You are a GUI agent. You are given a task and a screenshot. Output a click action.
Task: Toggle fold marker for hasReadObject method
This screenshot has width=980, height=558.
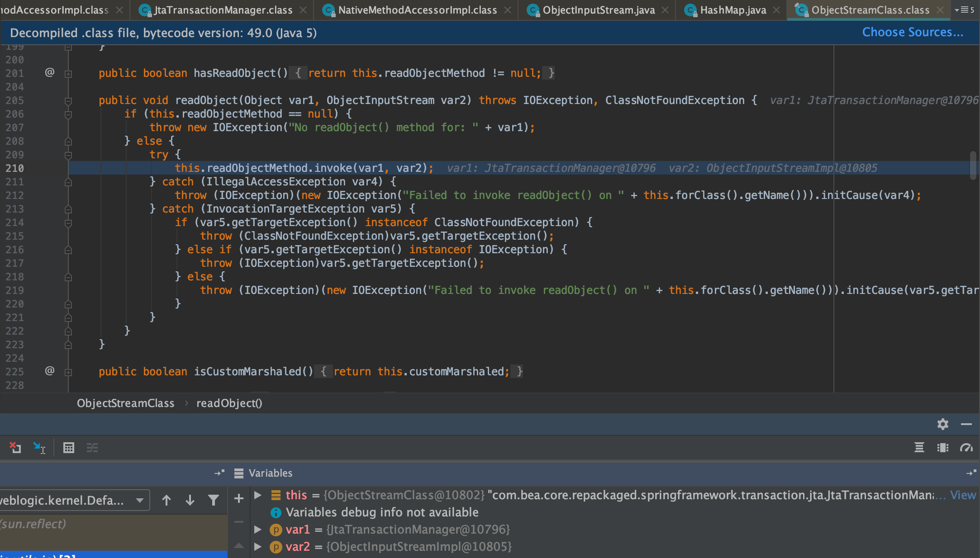click(68, 74)
